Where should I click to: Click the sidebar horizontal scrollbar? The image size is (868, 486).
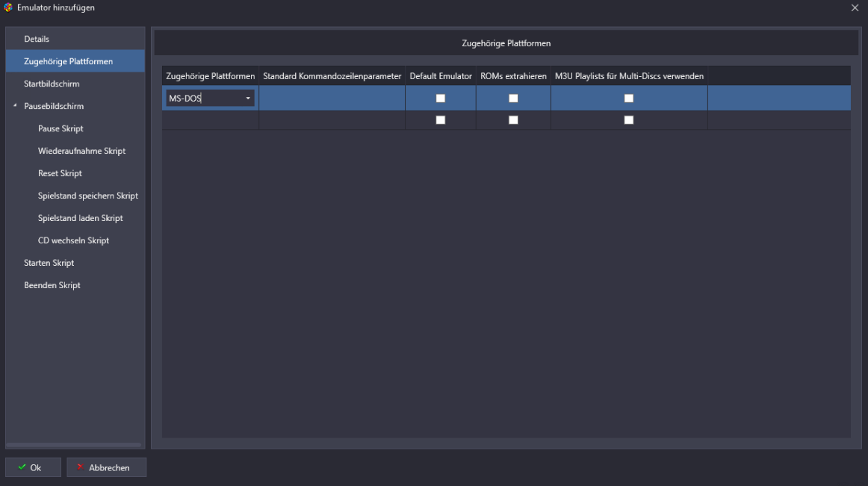point(74,445)
